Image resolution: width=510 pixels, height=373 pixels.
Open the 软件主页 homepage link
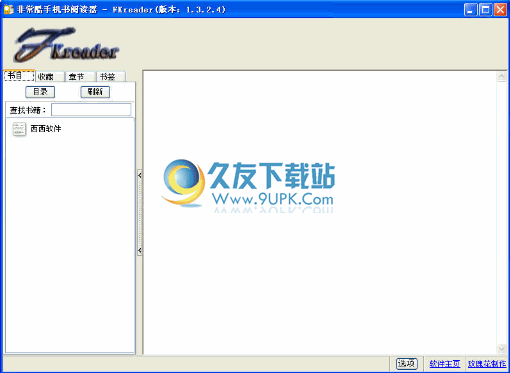tap(445, 364)
